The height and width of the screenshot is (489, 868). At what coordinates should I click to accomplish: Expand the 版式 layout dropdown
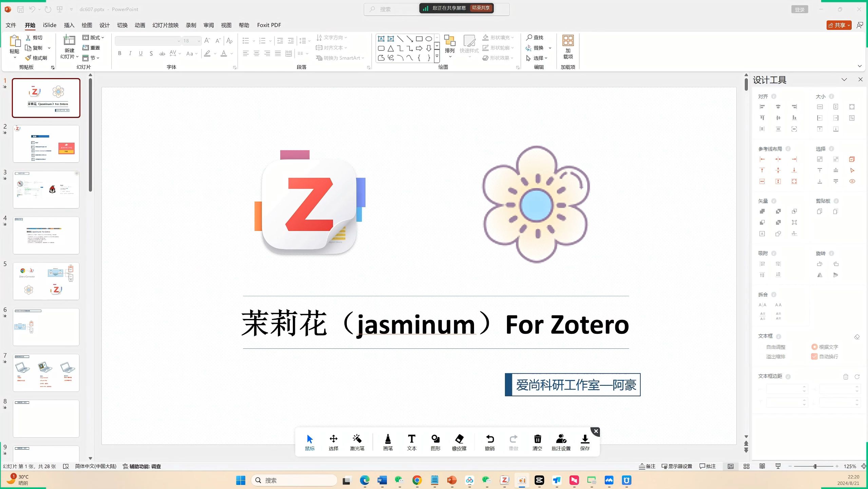pos(93,38)
